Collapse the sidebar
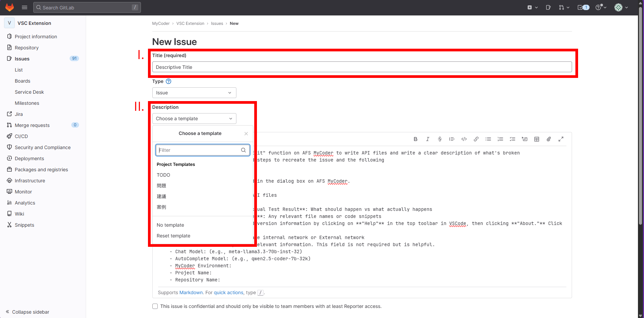 pyautogui.click(x=28, y=312)
